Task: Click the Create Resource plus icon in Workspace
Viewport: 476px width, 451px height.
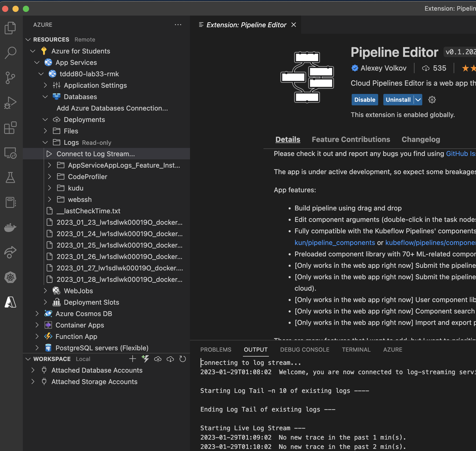Action: click(x=132, y=359)
